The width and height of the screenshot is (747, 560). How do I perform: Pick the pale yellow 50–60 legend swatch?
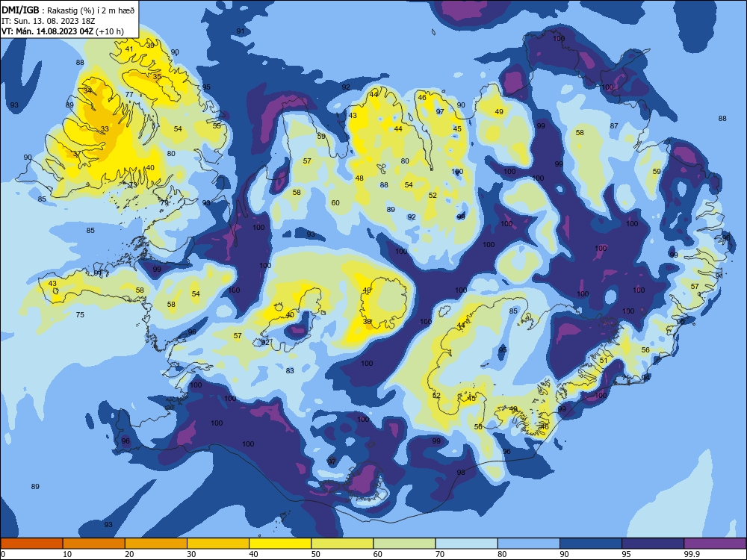tap(342, 544)
